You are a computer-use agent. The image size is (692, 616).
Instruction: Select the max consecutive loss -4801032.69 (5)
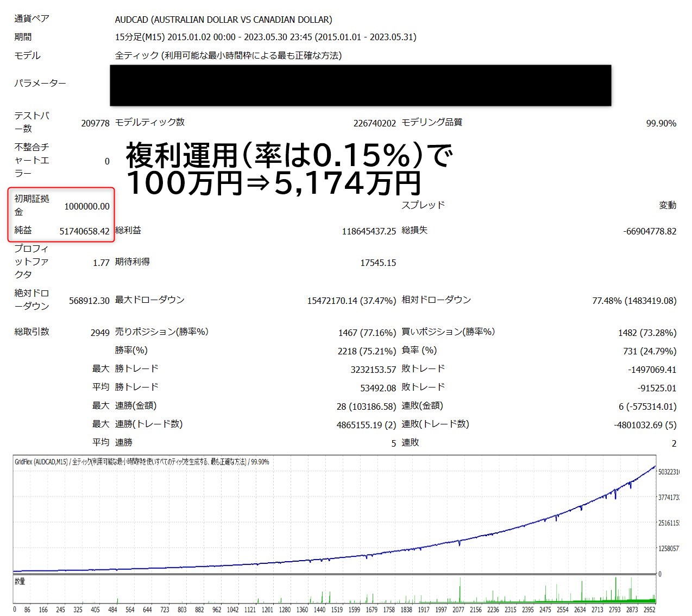[645, 425]
